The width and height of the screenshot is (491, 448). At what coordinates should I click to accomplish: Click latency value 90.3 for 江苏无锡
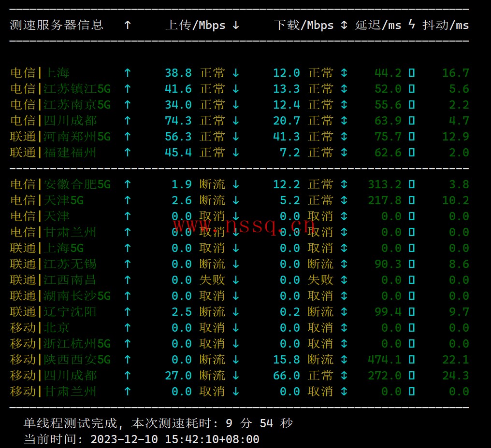pyautogui.click(x=388, y=265)
